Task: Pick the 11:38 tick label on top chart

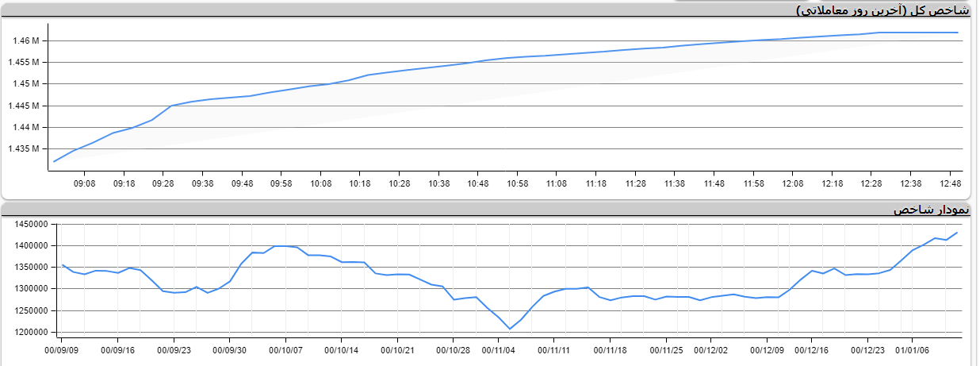Action: [x=674, y=183]
